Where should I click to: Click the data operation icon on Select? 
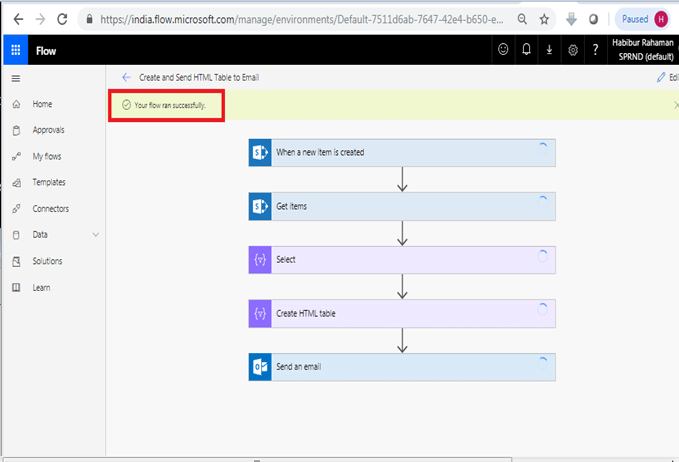(260, 260)
